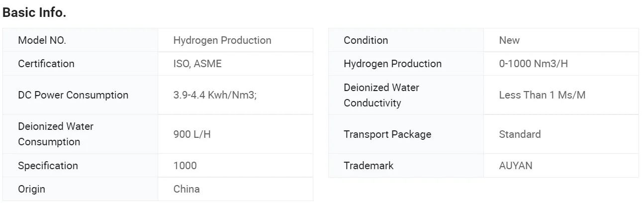Select the Deionized Water Consumption label

(56, 134)
